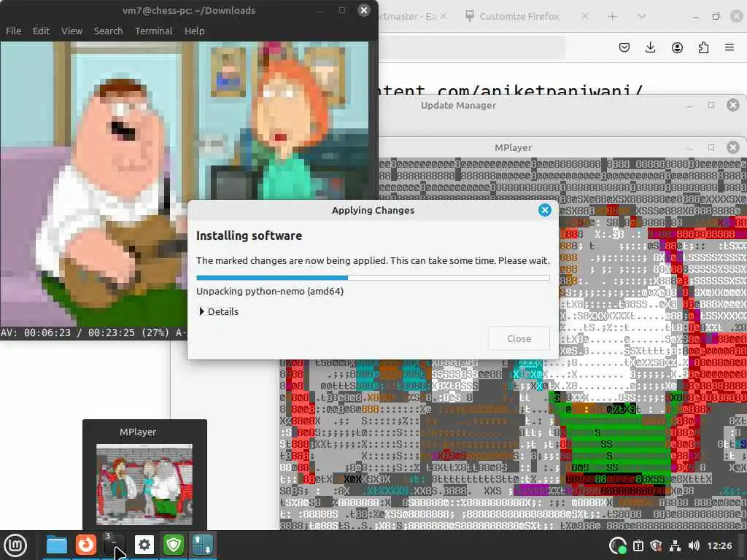
Task: Open the Firefox downloads panel
Action: pyautogui.click(x=650, y=47)
